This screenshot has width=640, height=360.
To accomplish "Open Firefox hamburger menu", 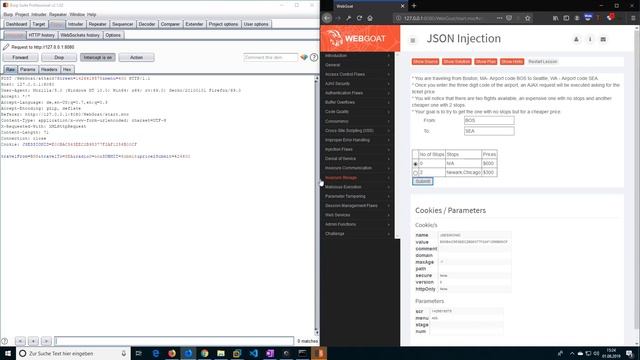I will click(633, 18).
